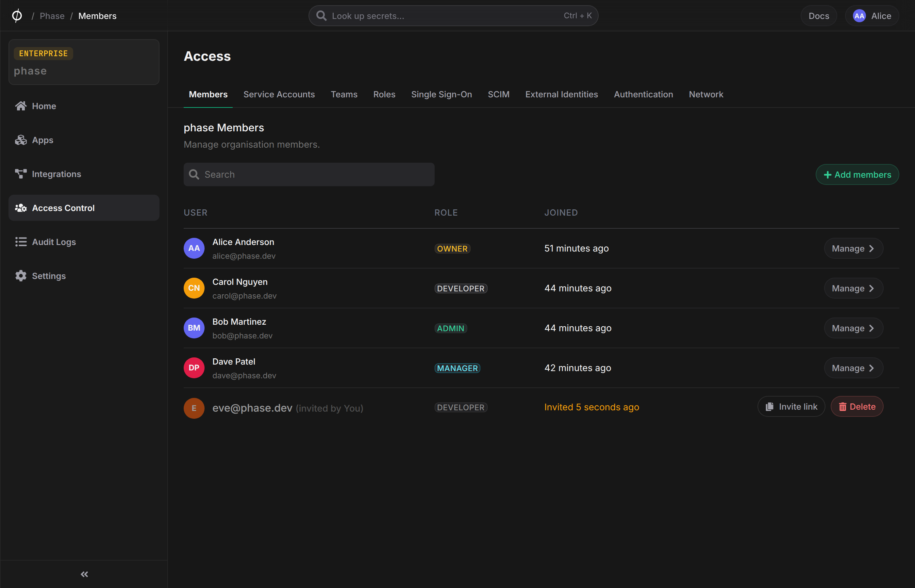Image resolution: width=915 pixels, height=588 pixels.
Task: Switch to the Roles tab
Action: click(384, 94)
